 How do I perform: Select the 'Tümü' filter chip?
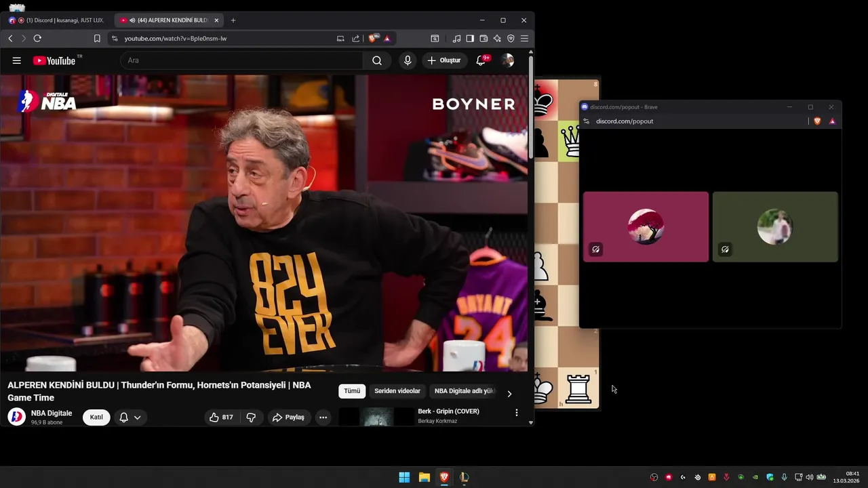[x=352, y=391]
